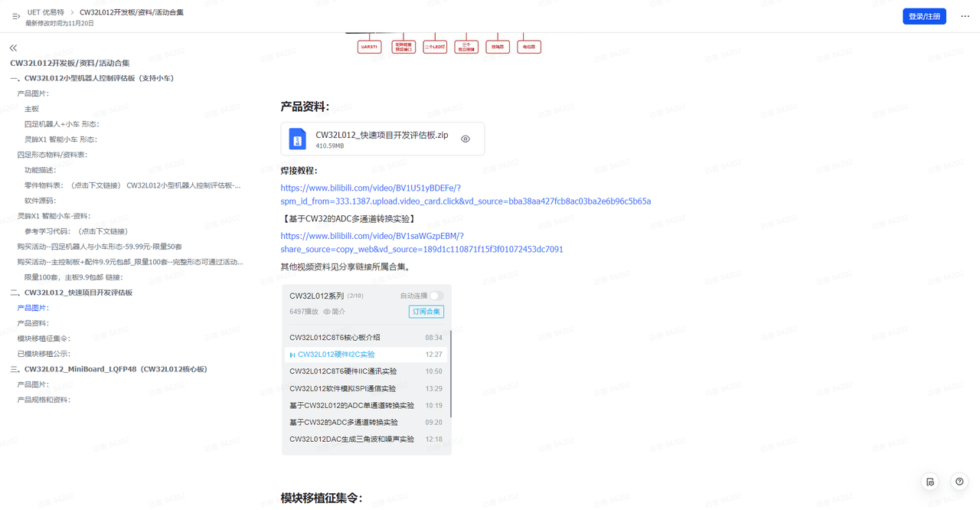Select playlist video CW32L012C8T6核心板介绍

point(335,337)
